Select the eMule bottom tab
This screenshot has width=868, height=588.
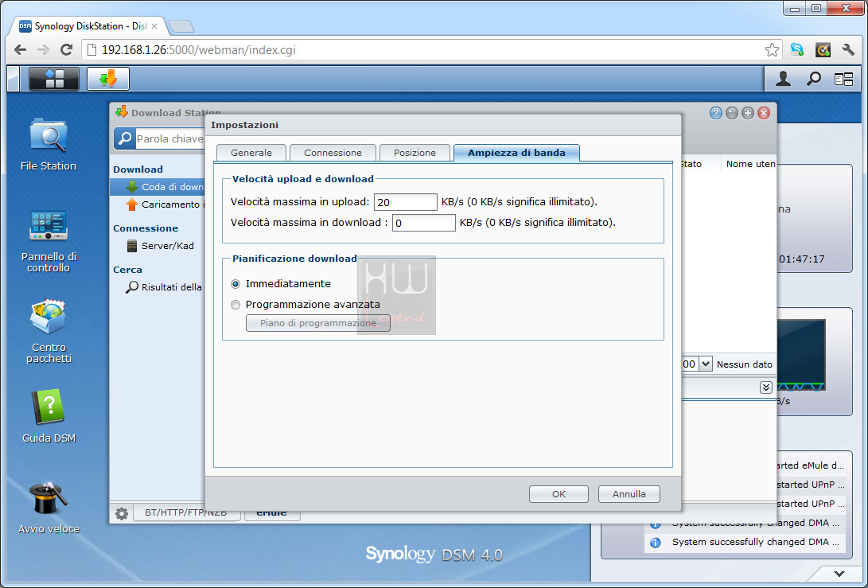point(271,513)
